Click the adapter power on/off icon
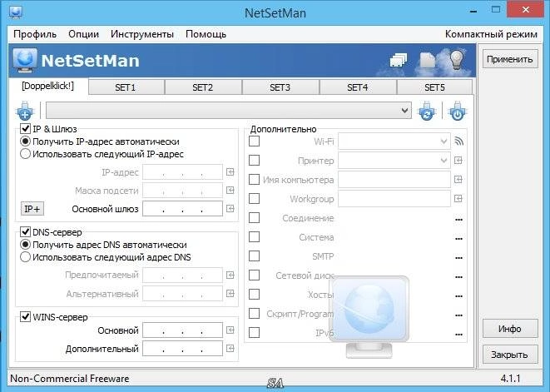This screenshot has width=550, height=392. click(457, 111)
